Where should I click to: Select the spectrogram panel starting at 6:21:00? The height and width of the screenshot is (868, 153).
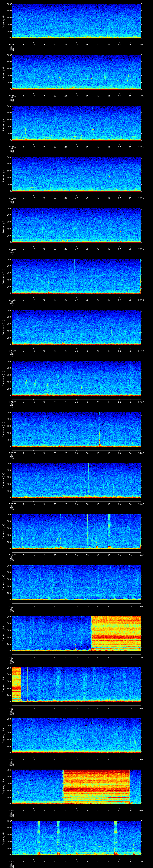pos(76,378)
